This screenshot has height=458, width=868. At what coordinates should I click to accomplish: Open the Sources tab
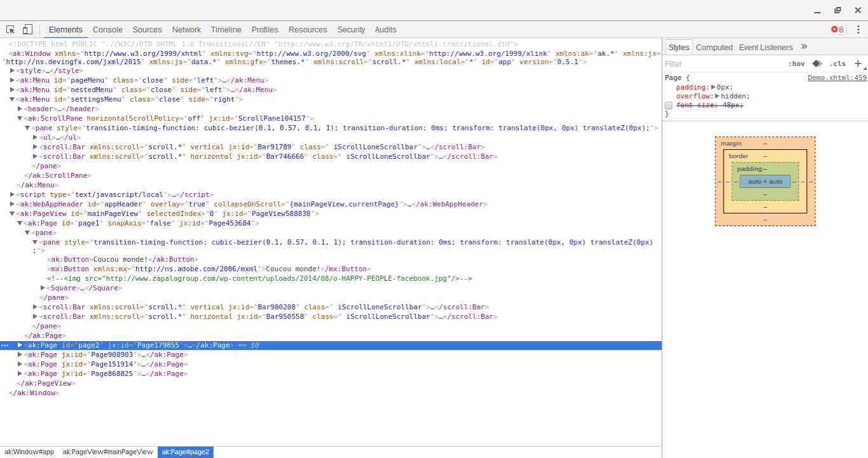point(148,30)
